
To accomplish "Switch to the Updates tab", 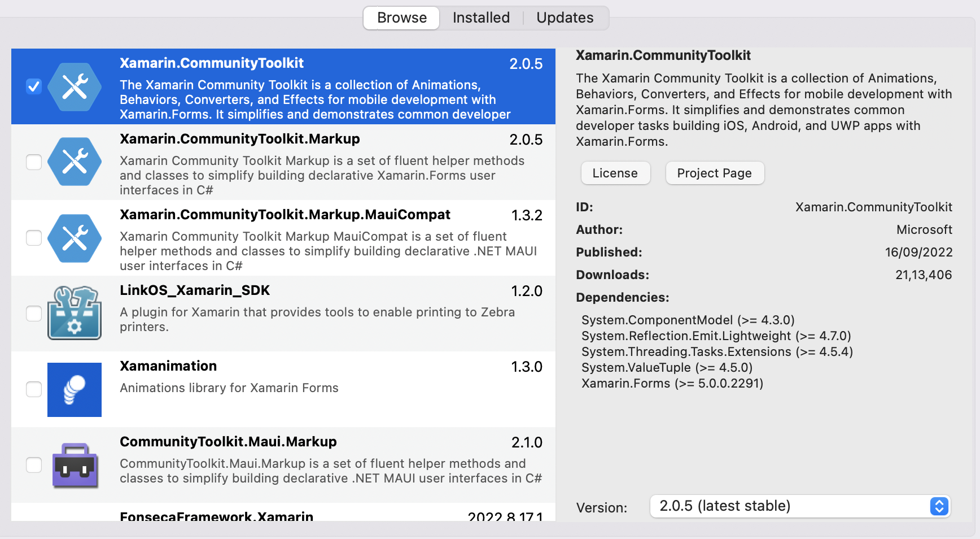I will (x=565, y=18).
